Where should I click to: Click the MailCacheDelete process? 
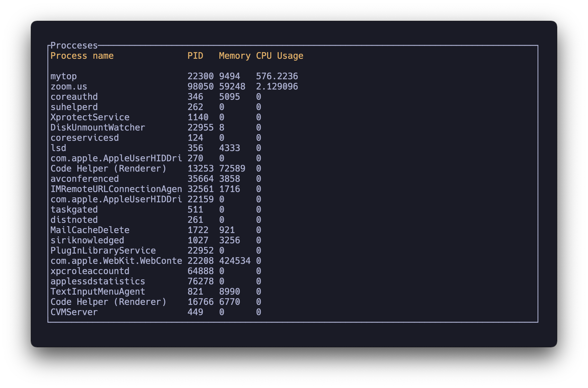(x=90, y=230)
